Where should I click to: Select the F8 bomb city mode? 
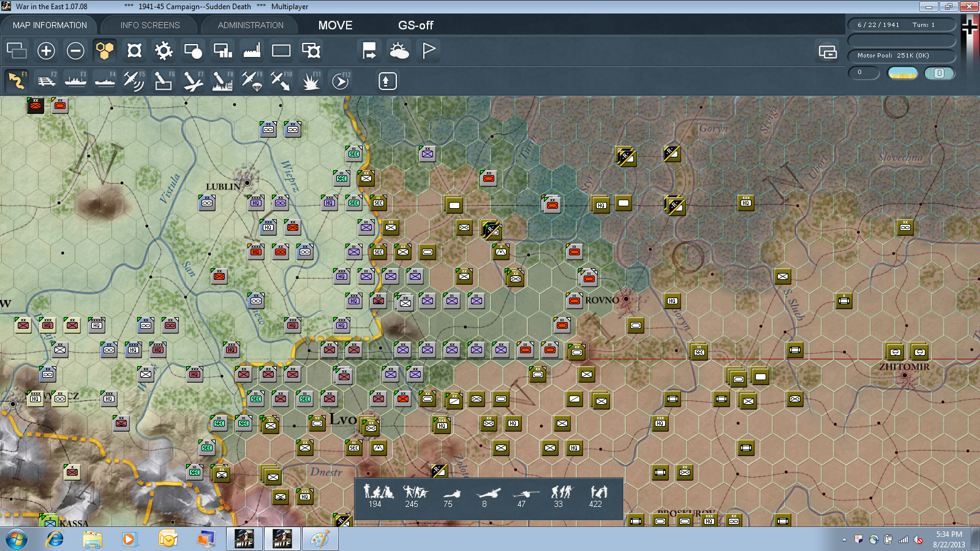[x=222, y=81]
